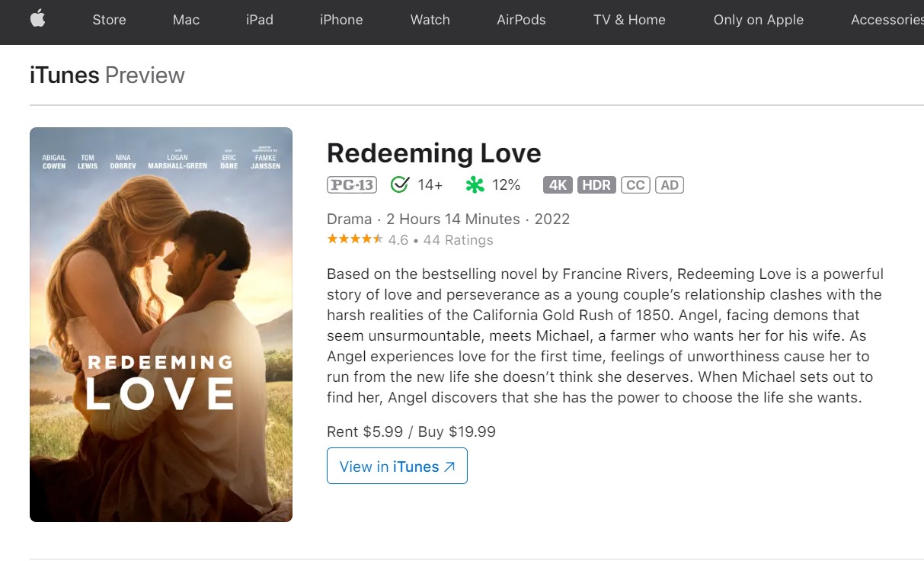The image size is (924, 561).
Task: Select Only on Apple
Action: pyautogui.click(x=758, y=20)
